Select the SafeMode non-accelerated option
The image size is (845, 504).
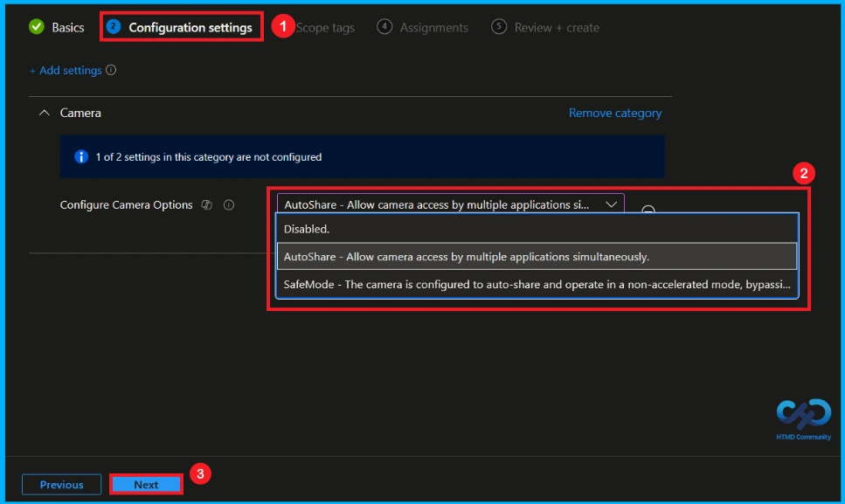point(537,284)
